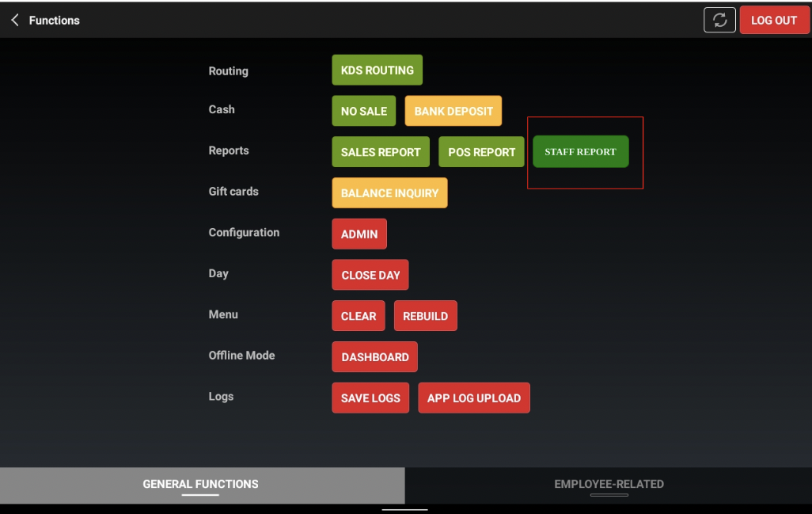812x514 pixels.
Task: Switch to GENERAL FUNCTIONS tab
Action: 202,485
